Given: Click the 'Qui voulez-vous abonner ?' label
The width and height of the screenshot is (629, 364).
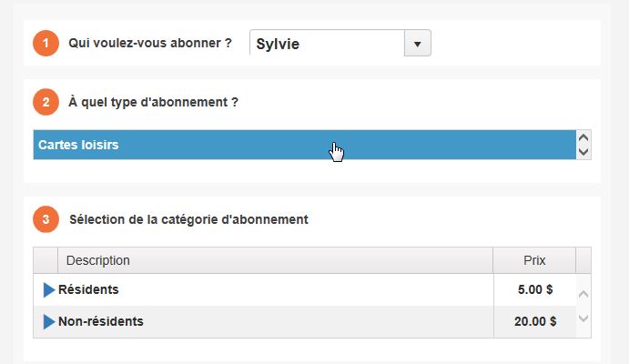Looking at the screenshot, I should point(150,43).
